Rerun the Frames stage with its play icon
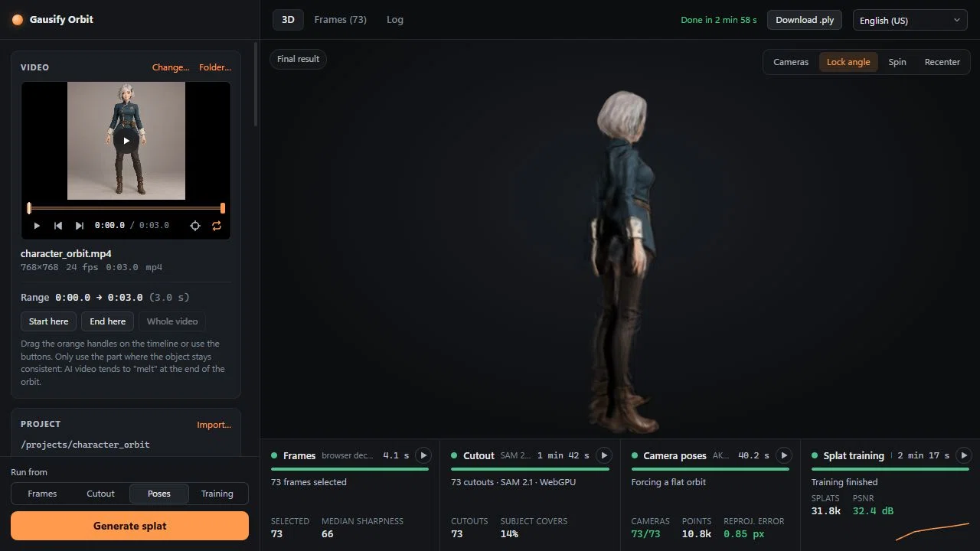Screen dimensions: 980x551 point(423,455)
